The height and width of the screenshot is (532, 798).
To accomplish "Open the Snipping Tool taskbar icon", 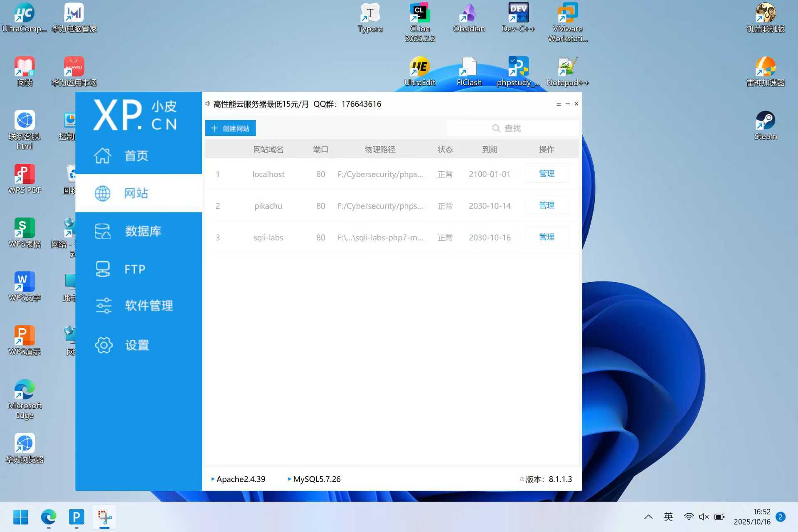I will coord(104,517).
